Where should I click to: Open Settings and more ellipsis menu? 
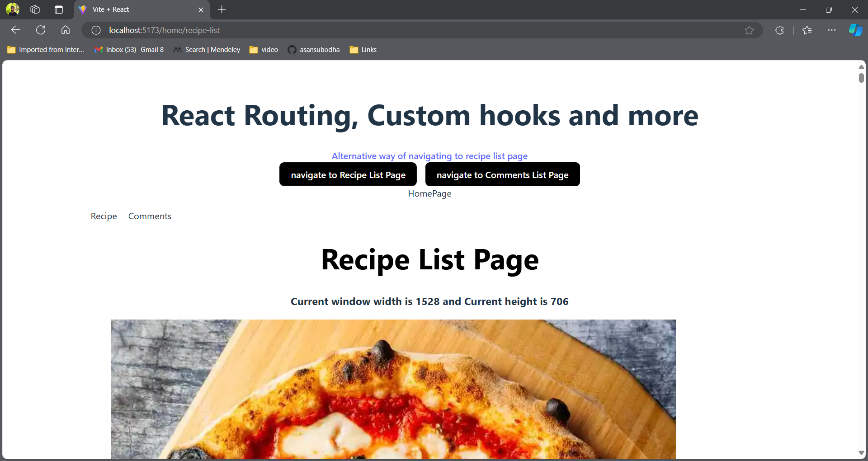click(832, 30)
